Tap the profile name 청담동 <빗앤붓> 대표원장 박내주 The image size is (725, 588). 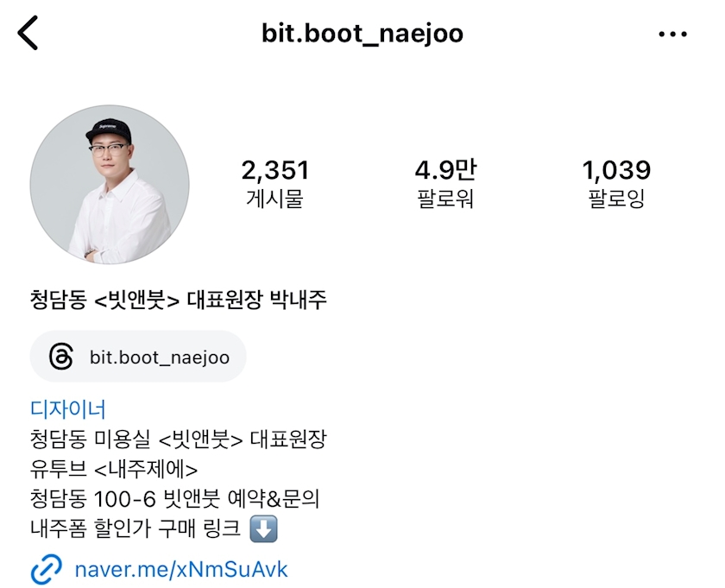click(x=179, y=300)
